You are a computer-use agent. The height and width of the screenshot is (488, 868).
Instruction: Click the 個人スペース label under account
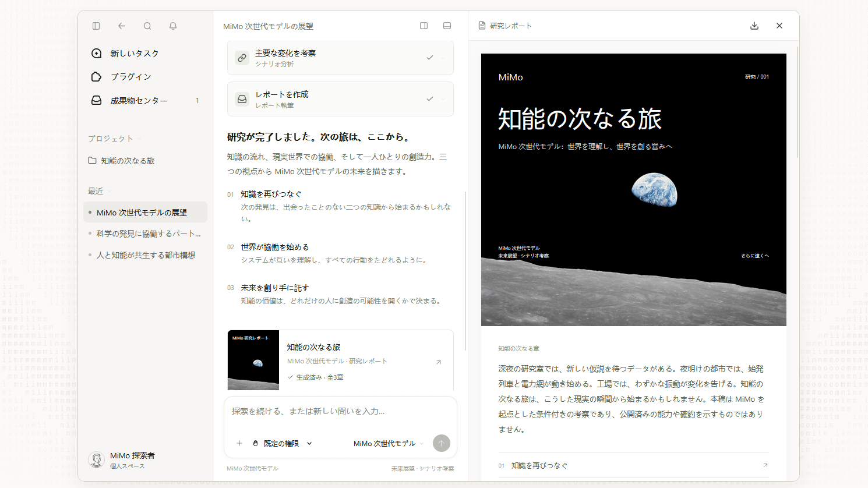[128, 466]
